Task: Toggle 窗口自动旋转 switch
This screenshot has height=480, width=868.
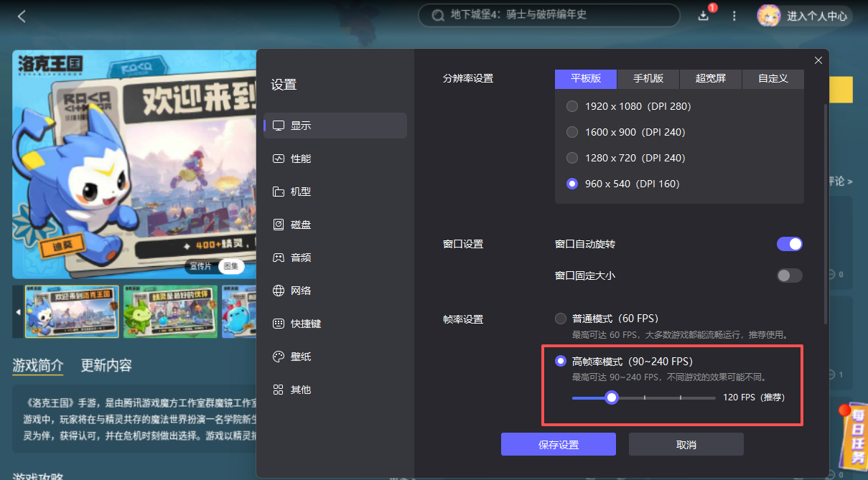Action: pos(790,244)
